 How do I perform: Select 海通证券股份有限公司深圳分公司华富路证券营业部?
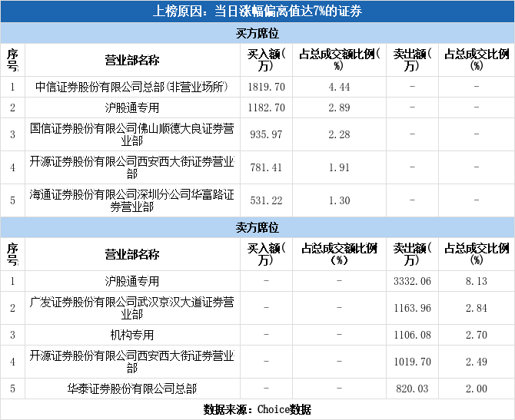[x=131, y=200]
